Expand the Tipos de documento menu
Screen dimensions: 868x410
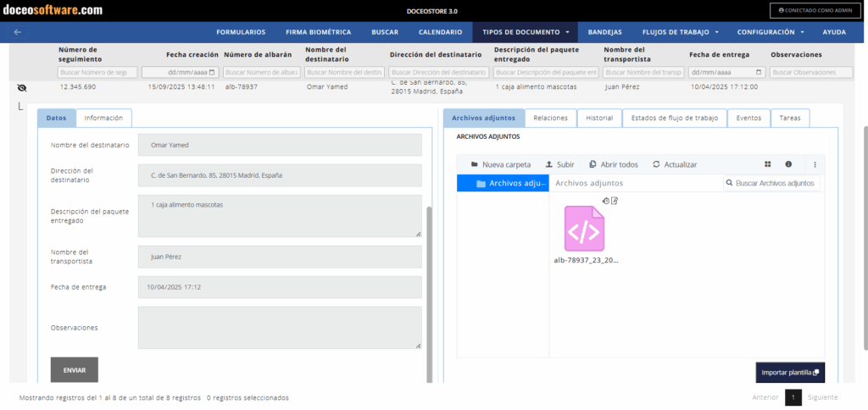coord(526,32)
